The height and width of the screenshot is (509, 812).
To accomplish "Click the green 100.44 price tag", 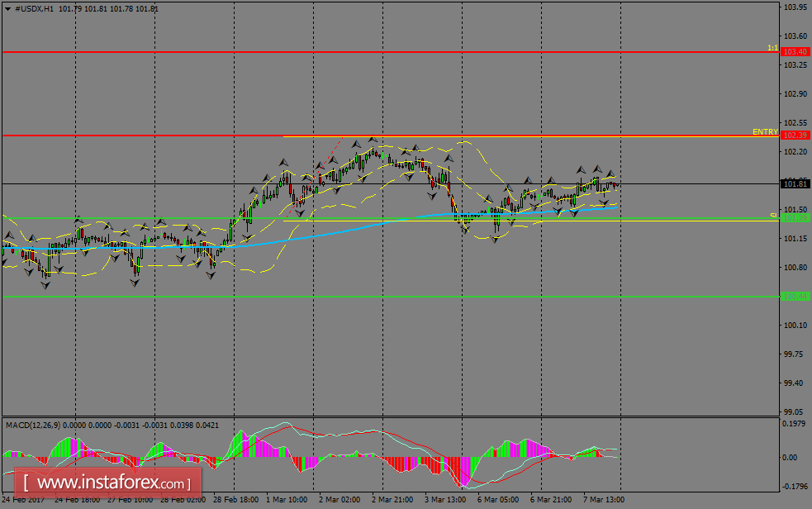I will 795,296.
